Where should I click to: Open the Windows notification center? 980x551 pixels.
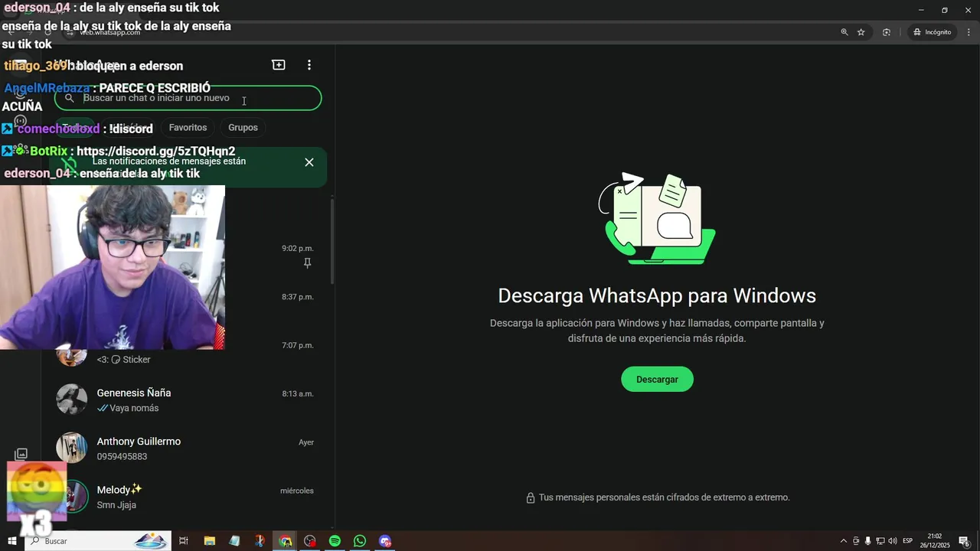(x=965, y=541)
